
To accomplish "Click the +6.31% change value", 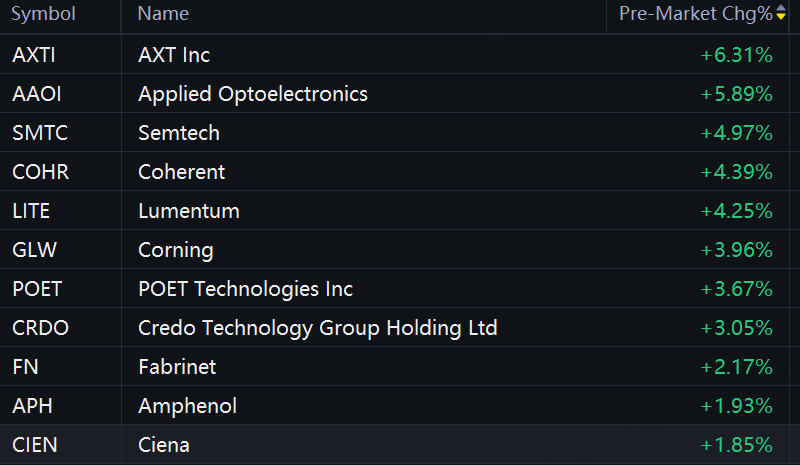I will 736,55.
